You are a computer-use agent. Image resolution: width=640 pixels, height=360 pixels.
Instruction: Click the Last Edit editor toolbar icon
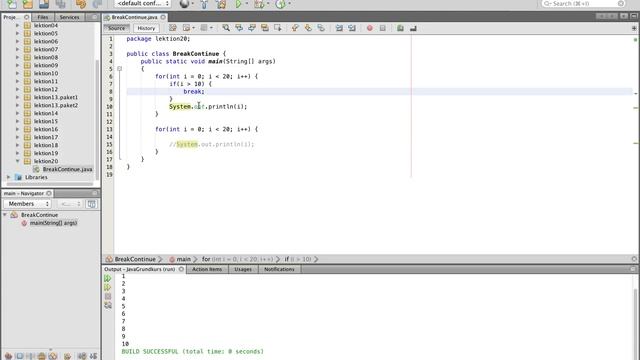click(173, 28)
